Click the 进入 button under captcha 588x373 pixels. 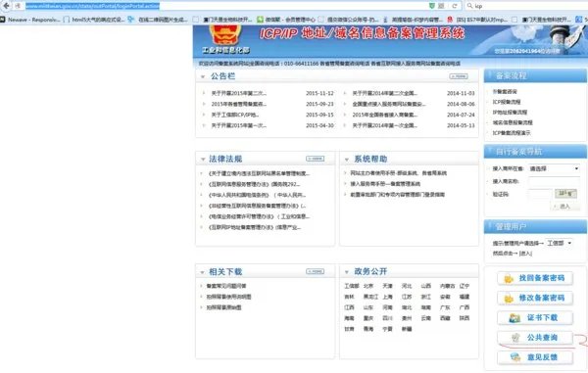pos(564,207)
